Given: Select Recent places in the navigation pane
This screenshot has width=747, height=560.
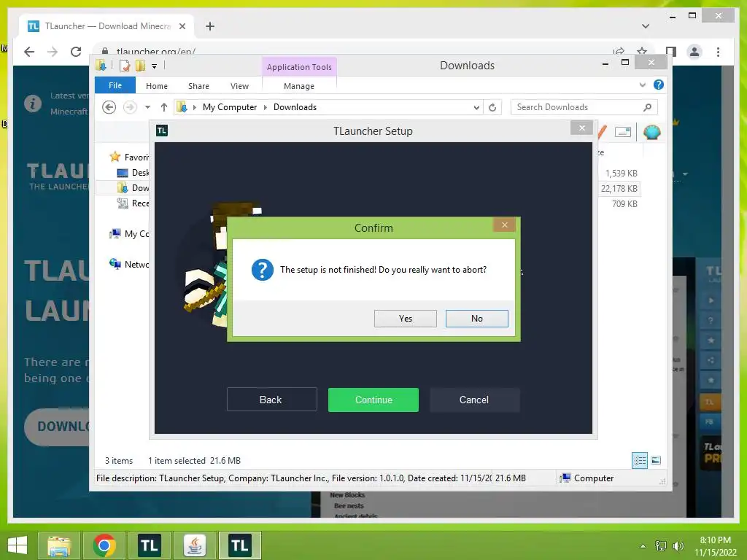Looking at the screenshot, I should point(133,203).
